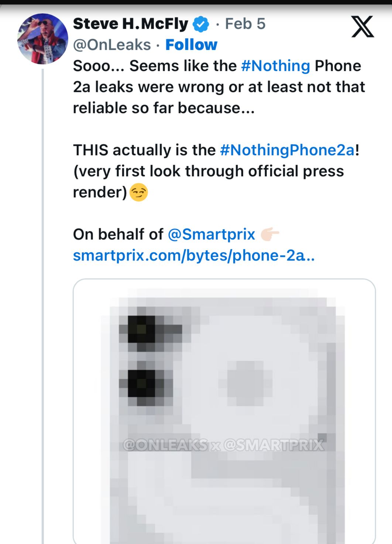Image resolution: width=392 pixels, height=544 pixels.
Task: Follow the OnLeaks account
Action: [191, 45]
